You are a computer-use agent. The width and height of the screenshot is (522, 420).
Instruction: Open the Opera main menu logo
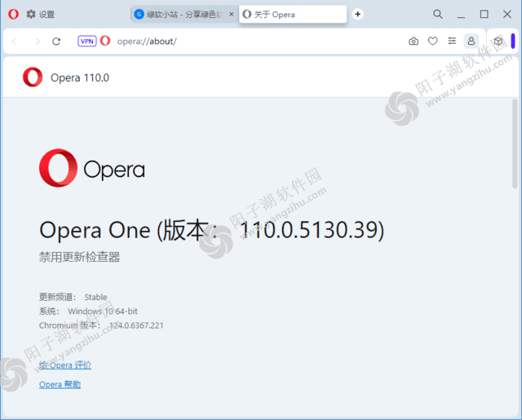click(13, 15)
